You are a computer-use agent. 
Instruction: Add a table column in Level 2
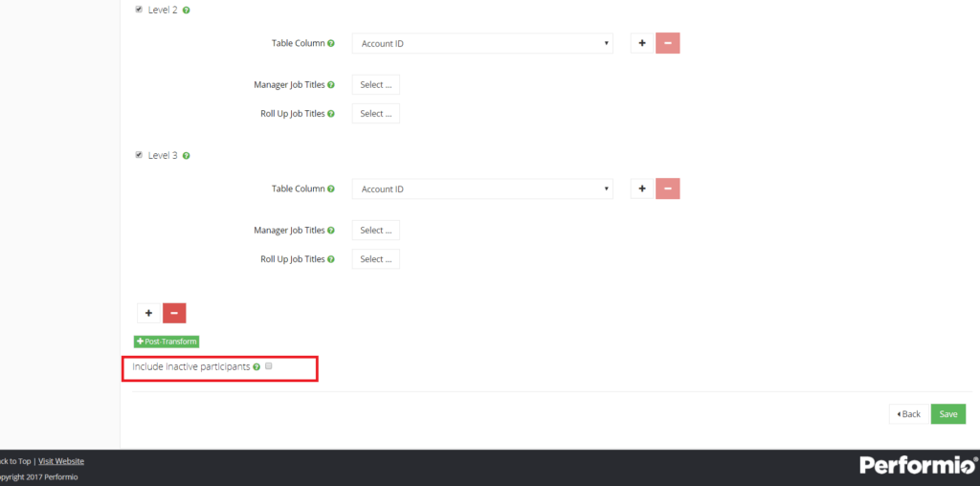(x=642, y=43)
